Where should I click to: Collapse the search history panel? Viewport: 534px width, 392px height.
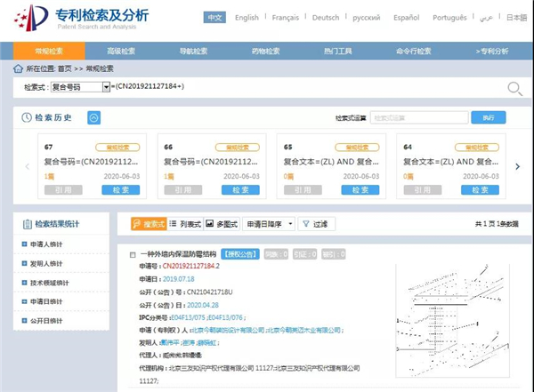(x=94, y=117)
